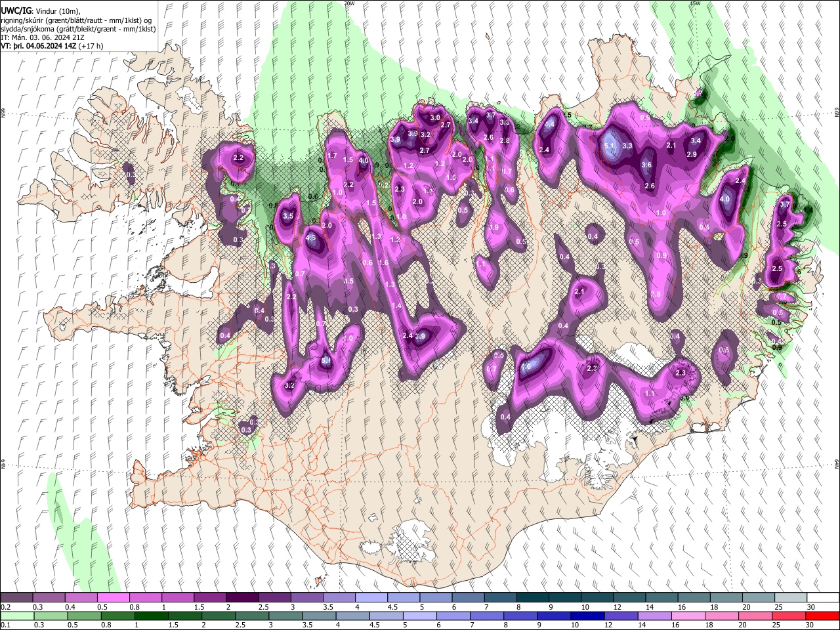Image resolution: width=840 pixels, height=630 pixels.
Task: Click the darkest purple 2 swatch in upper legend row
Action: (x=242, y=598)
